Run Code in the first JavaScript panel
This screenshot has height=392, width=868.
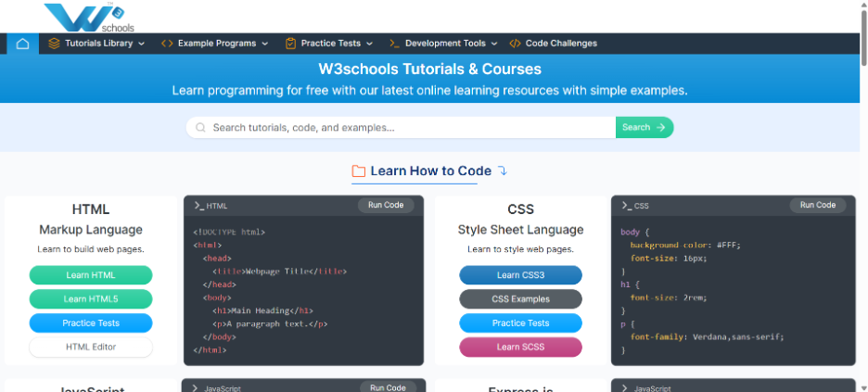pos(388,387)
